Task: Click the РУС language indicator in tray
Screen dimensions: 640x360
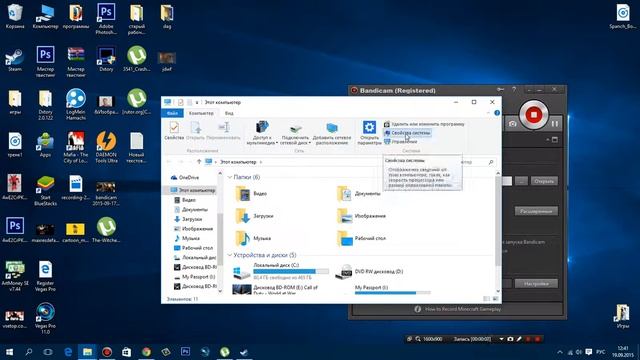Action: [600, 351]
